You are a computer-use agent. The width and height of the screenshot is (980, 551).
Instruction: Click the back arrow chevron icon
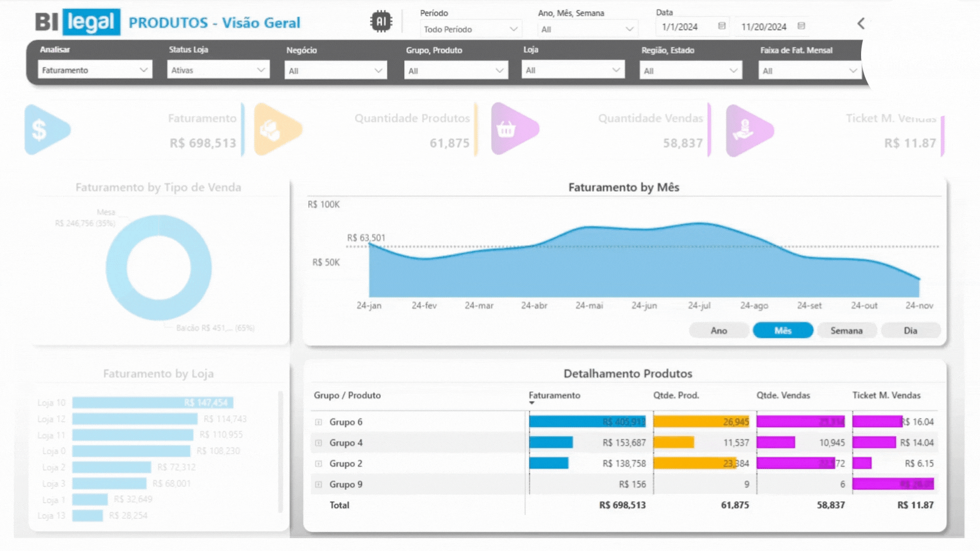click(861, 23)
